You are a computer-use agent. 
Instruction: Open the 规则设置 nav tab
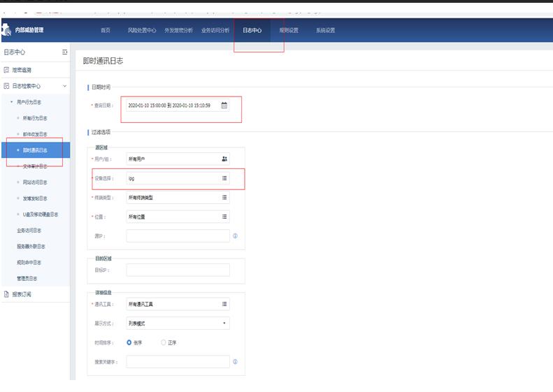289,30
